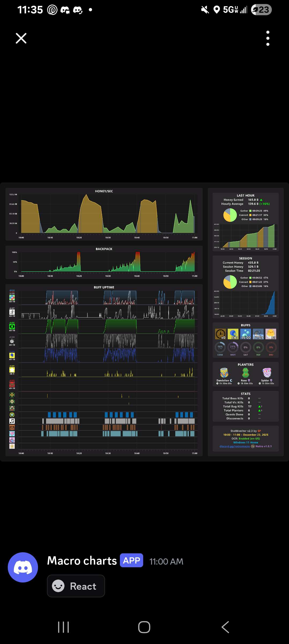Tap the Spider planter icon
The height and width of the screenshot is (644, 289).
click(267, 373)
